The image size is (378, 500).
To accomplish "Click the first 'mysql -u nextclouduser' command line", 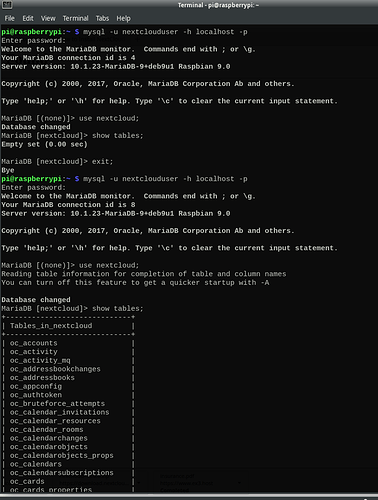I will click(x=124, y=32).
